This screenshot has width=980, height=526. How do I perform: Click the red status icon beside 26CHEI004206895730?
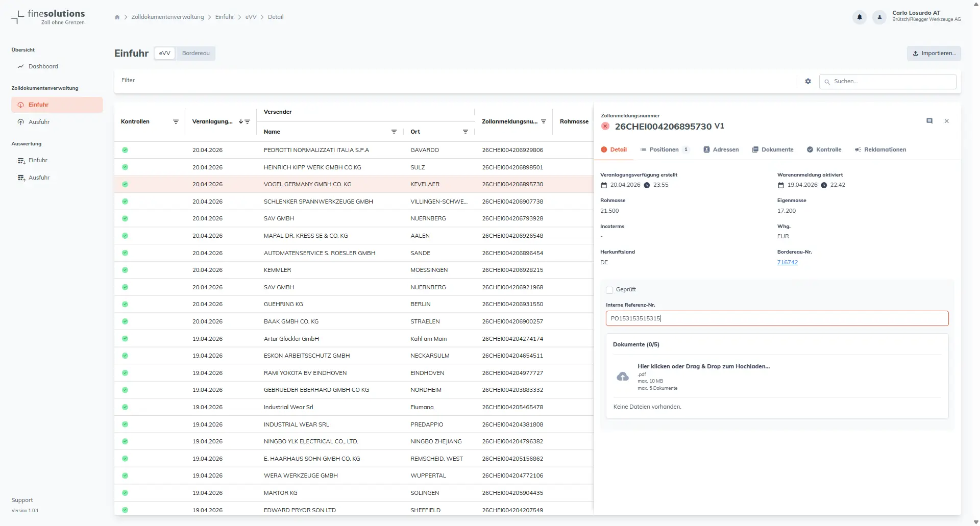point(605,126)
